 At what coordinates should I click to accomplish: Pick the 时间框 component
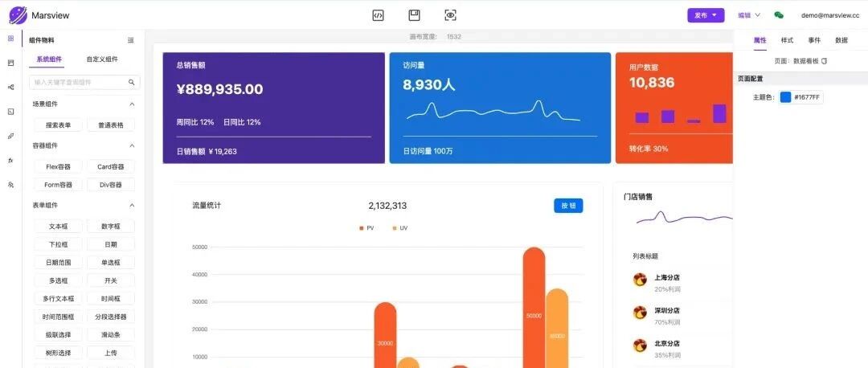point(111,299)
